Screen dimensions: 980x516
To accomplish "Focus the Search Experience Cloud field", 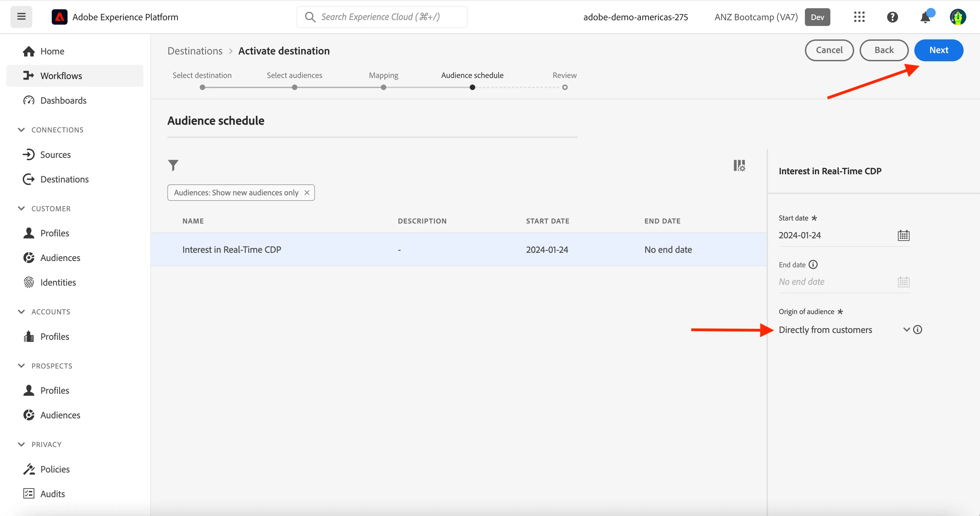I will pos(382,17).
